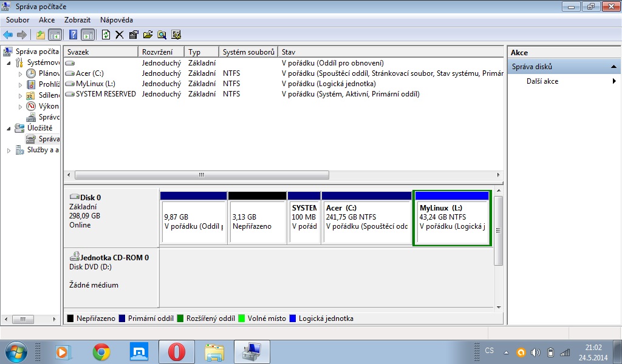Expand the Služby a aplikace tree node
622x364 pixels.
tap(9, 150)
